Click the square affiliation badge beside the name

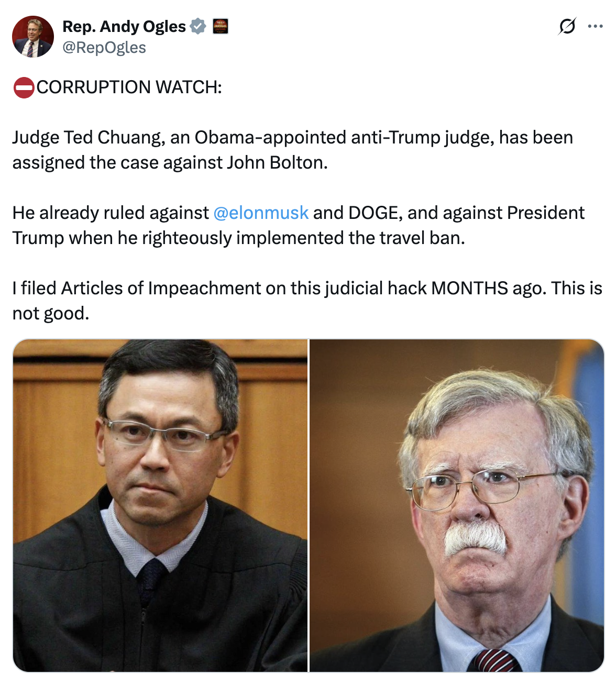tap(221, 26)
